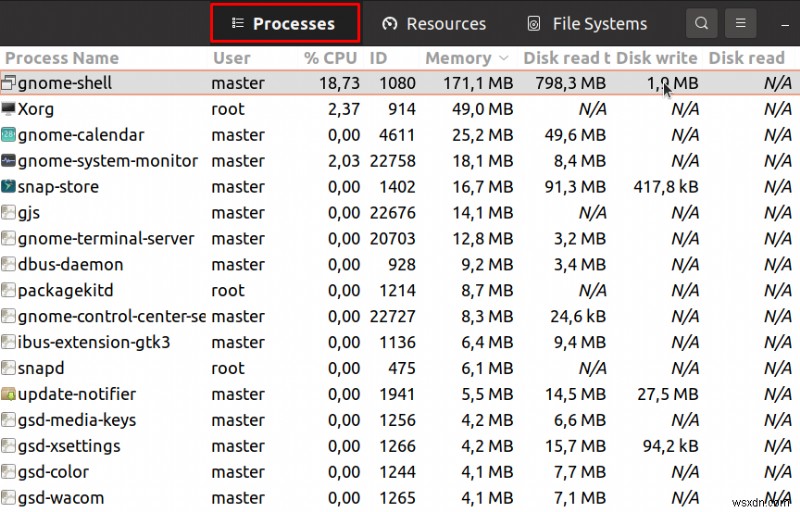Click the gnome-control-center-se process icon
The height and width of the screenshot is (512, 800).
click(x=8, y=316)
